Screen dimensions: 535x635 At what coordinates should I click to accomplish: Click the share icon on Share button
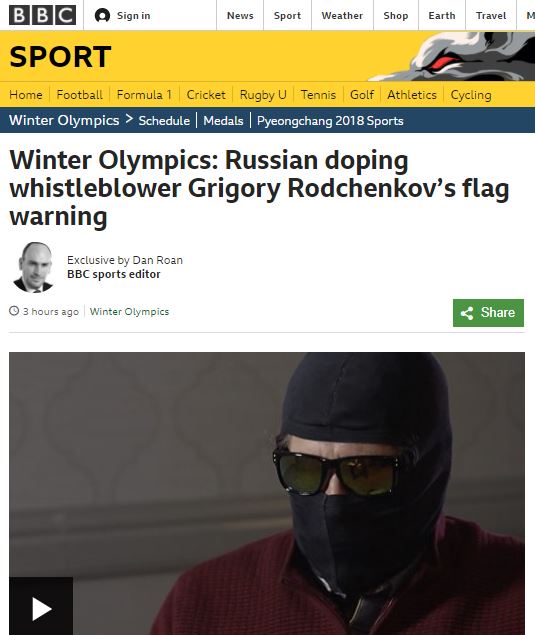[x=467, y=313]
